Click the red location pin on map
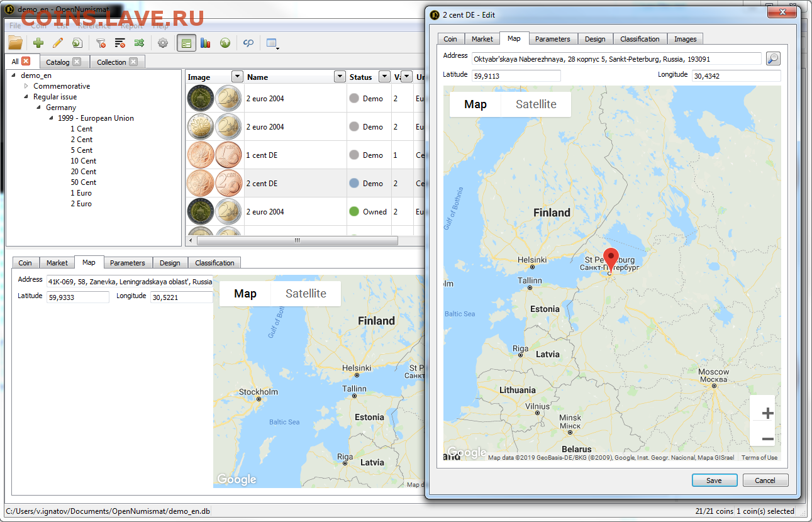This screenshot has width=812, height=522. (x=610, y=260)
